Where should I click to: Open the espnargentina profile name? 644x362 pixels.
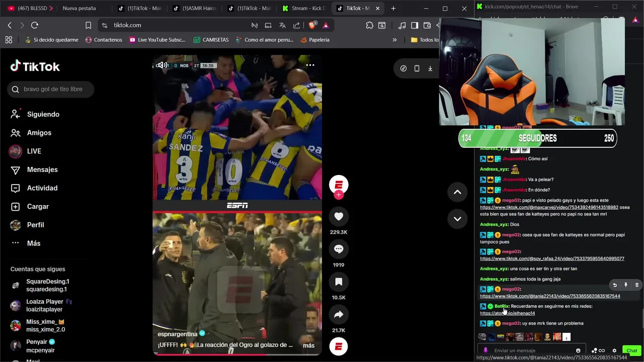(178, 334)
